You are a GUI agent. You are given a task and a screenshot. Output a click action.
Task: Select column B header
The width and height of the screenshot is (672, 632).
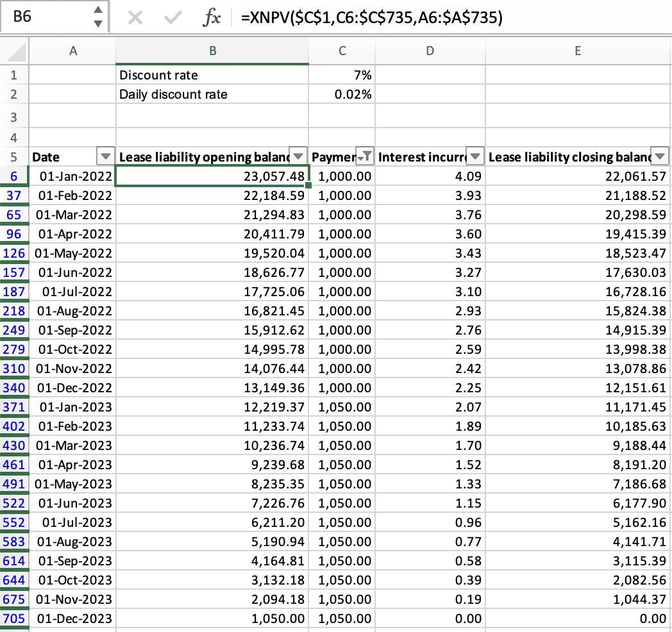coord(212,51)
